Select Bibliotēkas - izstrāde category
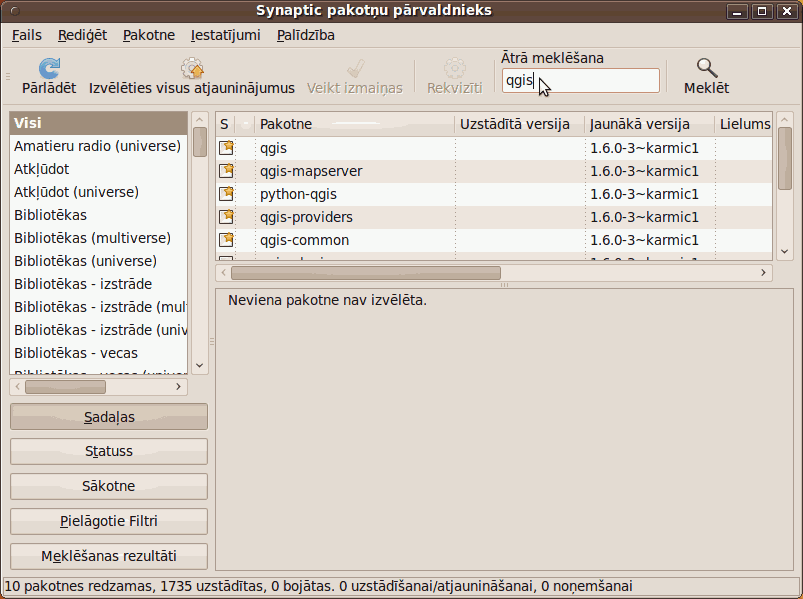This screenshot has width=803, height=599. pos(98,284)
